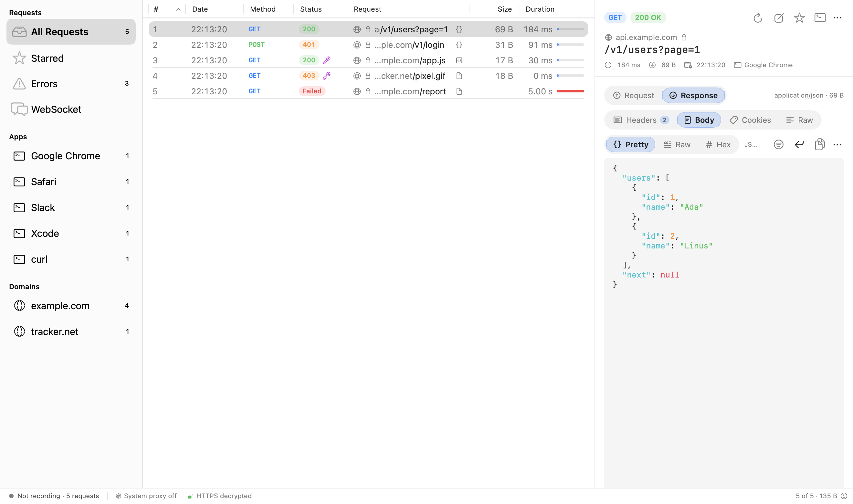Filter by curl app
853x504 pixels.
pos(71,259)
